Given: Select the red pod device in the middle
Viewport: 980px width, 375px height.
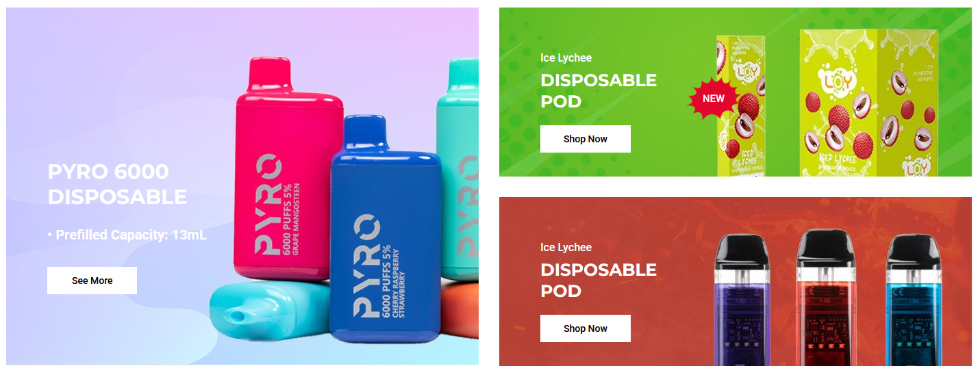Looking at the screenshot, I should point(827,298).
